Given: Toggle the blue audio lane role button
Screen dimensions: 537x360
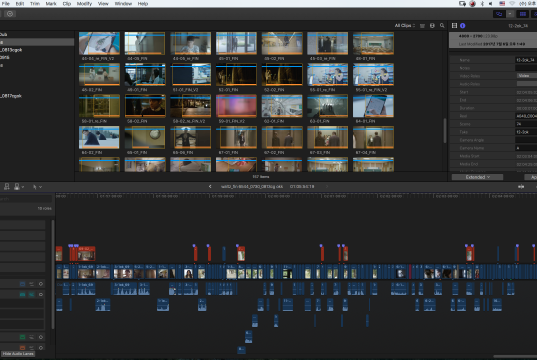Looking at the screenshot, I should (x=22, y=284).
